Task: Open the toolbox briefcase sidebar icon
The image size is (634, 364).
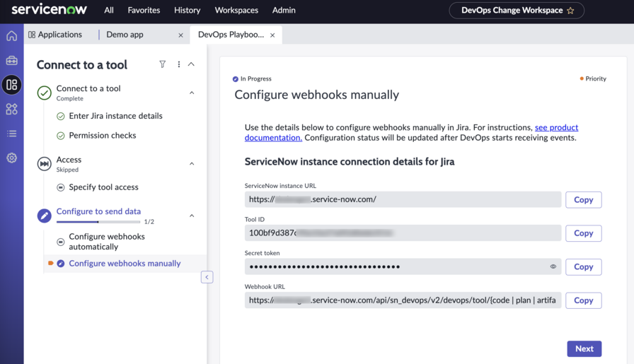Action: click(12, 61)
